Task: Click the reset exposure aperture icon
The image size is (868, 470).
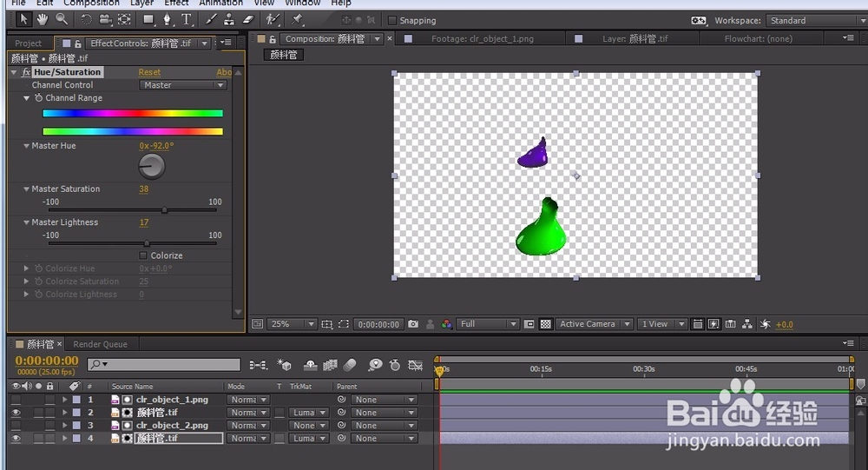Action: (765, 324)
